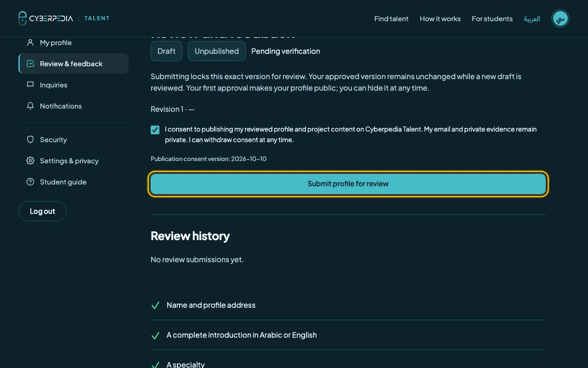The image size is (588, 368).
Task: Select Review & feedback sidebar item
Action: point(73,63)
